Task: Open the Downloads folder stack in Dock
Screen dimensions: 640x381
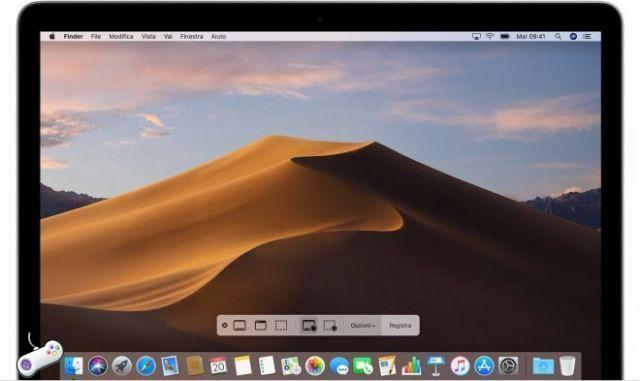Action: 543,366
